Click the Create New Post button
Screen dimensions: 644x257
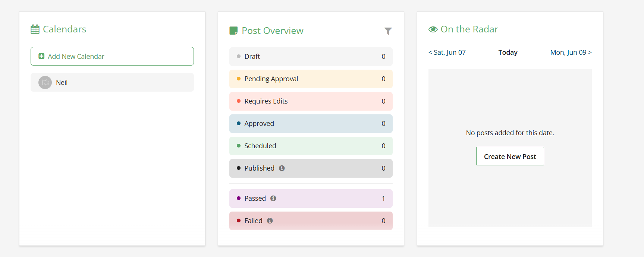pos(510,156)
